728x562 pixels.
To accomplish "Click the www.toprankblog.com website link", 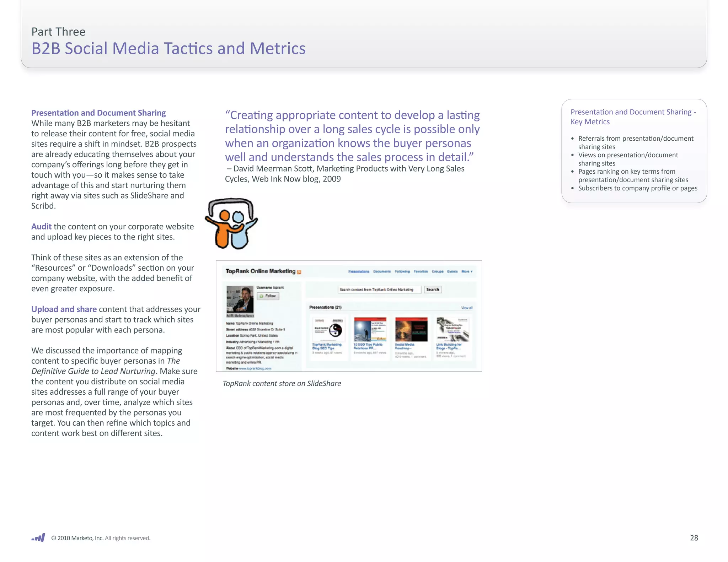I will coord(255,368).
